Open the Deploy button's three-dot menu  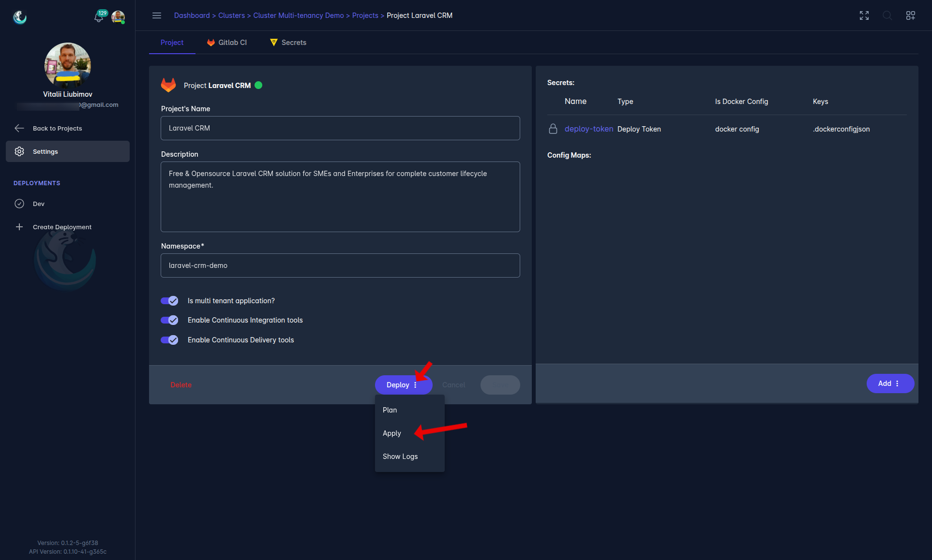(x=415, y=385)
